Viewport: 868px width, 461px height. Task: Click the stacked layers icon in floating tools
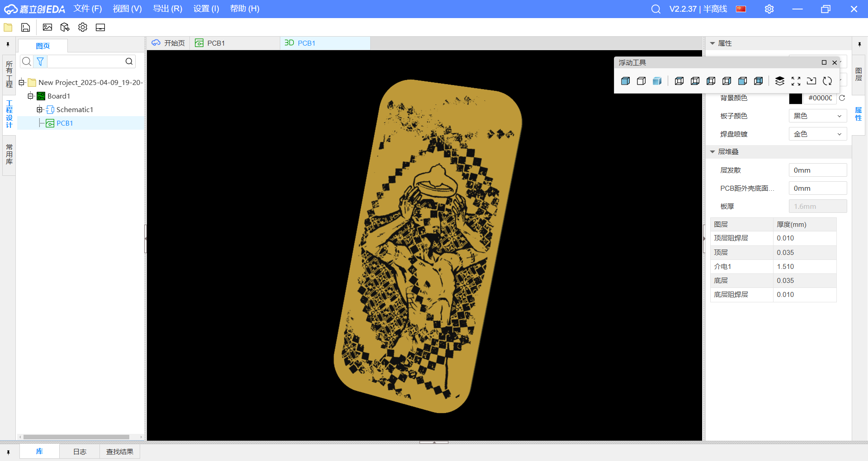(780, 81)
